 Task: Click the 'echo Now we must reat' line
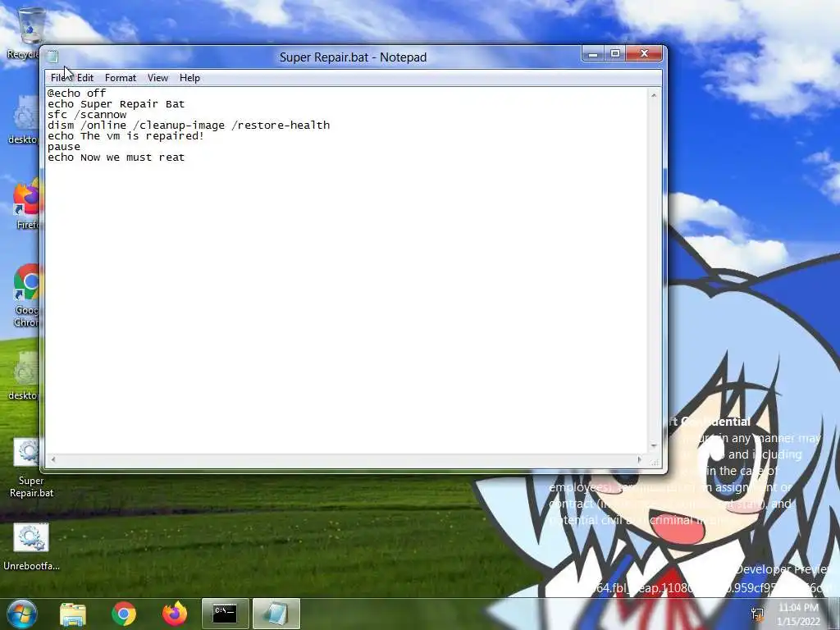click(x=116, y=157)
